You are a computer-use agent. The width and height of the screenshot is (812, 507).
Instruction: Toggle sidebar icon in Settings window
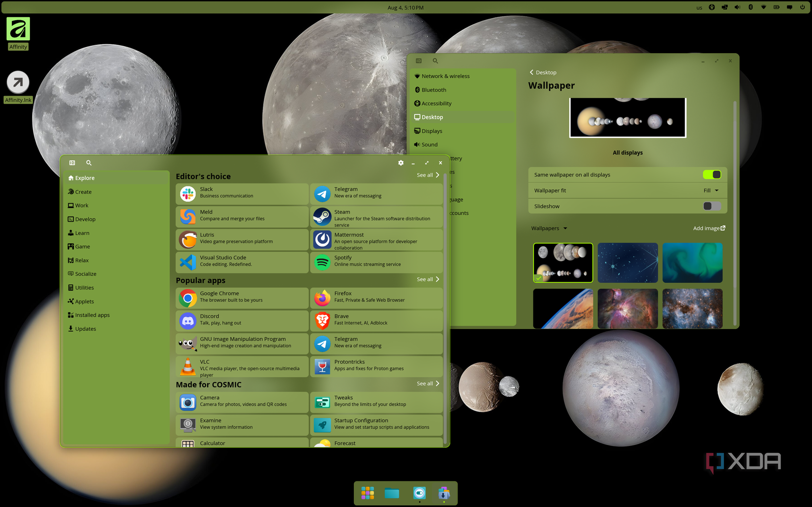point(419,61)
